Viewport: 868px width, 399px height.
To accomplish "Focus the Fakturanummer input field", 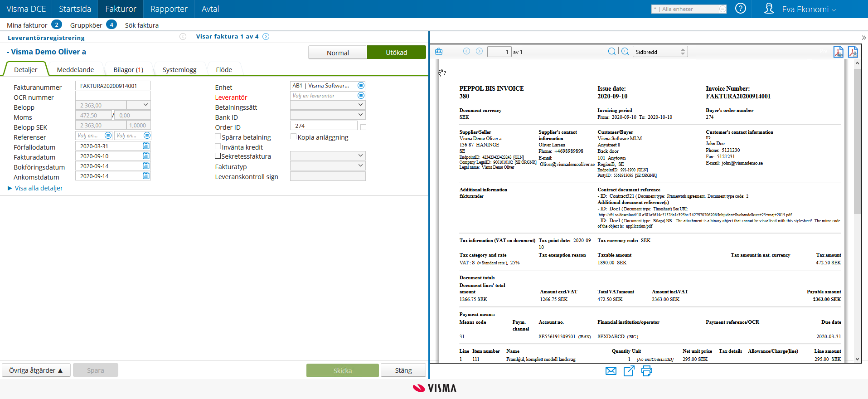I will pos(113,86).
